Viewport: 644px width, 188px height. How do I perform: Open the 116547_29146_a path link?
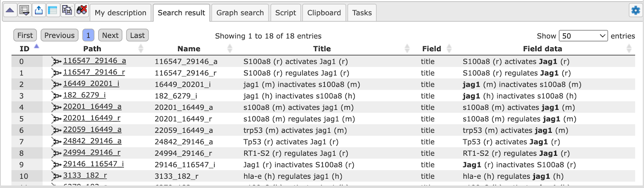click(x=95, y=61)
